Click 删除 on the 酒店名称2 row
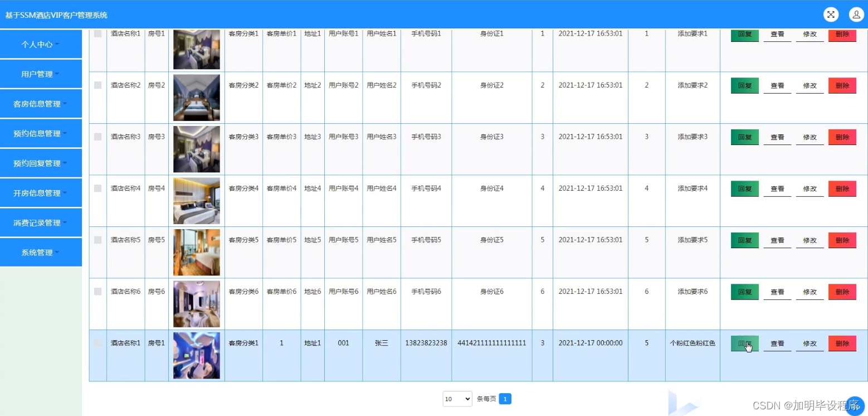 pyautogui.click(x=842, y=85)
